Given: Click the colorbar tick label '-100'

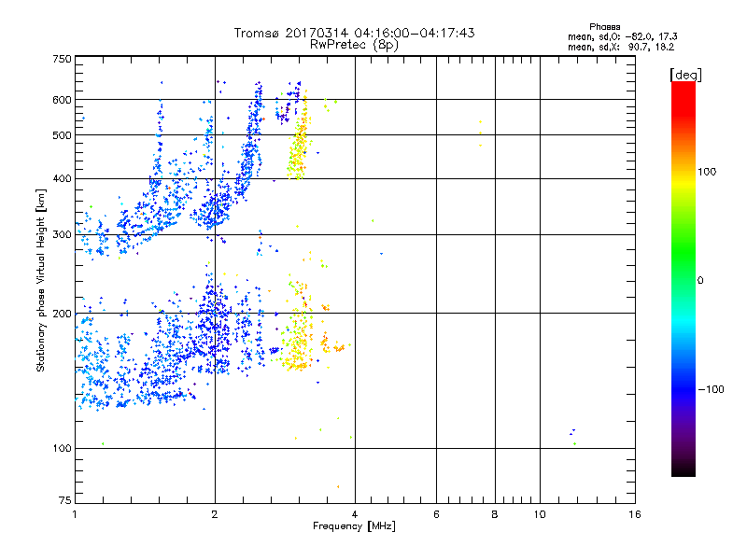Looking at the screenshot, I should (711, 389).
